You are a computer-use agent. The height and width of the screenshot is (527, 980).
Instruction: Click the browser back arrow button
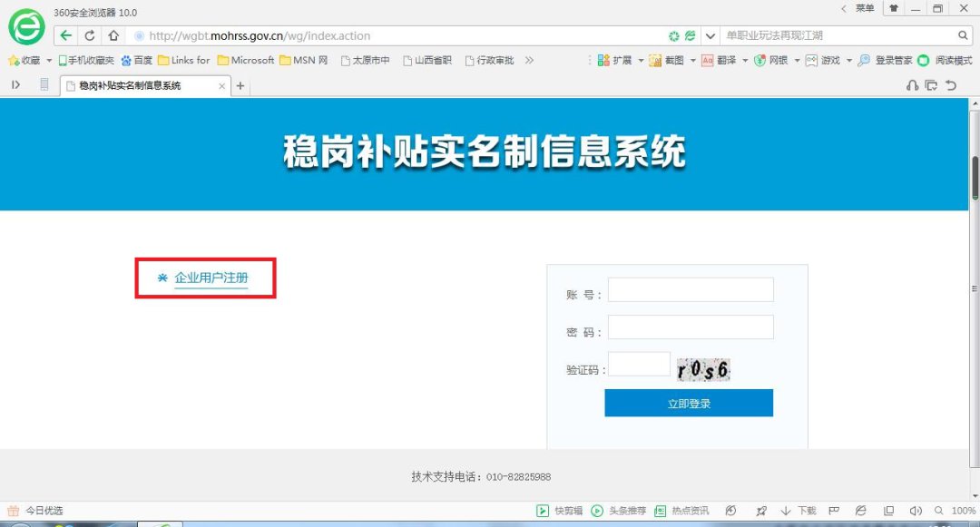point(65,35)
